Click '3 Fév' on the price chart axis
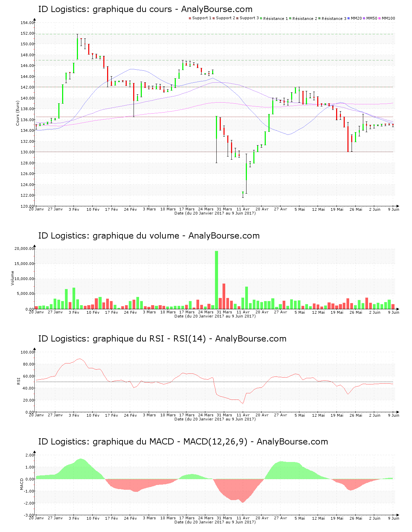 click(74, 209)
